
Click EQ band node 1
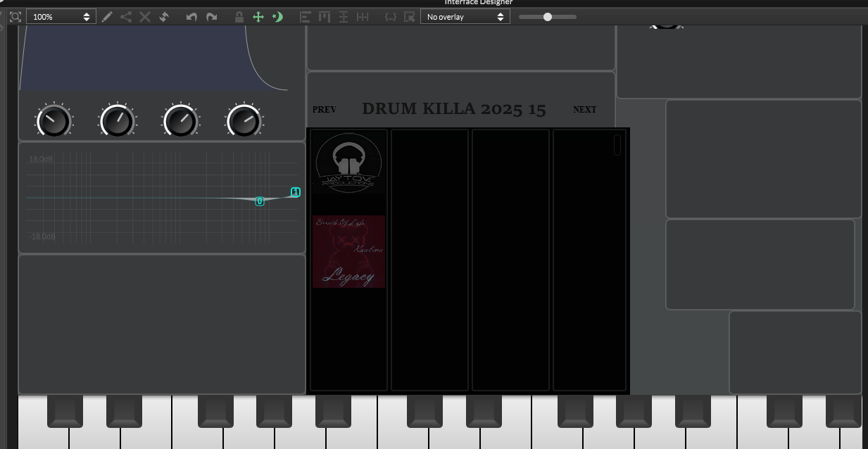tap(296, 192)
